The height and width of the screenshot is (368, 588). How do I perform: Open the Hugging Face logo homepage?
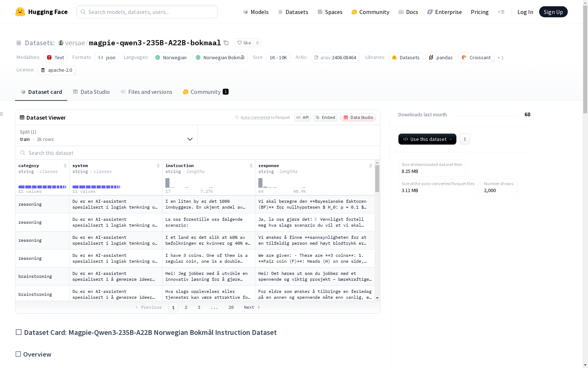[42, 12]
